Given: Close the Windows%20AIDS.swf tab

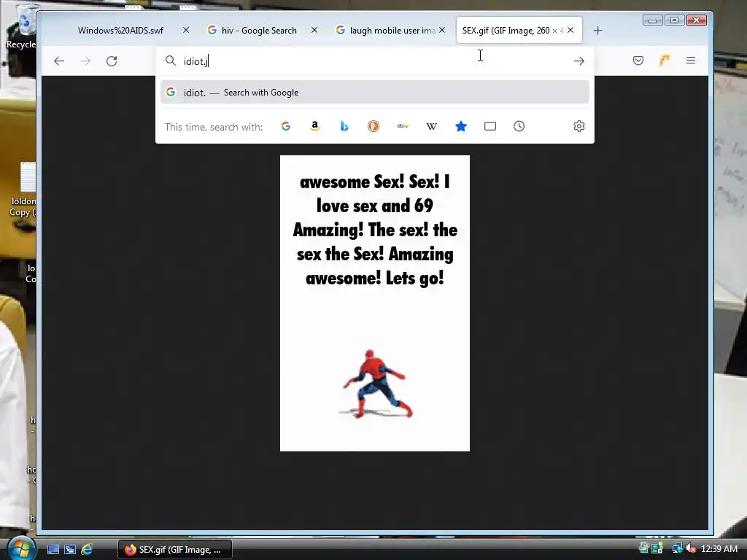Looking at the screenshot, I should (186, 30).
